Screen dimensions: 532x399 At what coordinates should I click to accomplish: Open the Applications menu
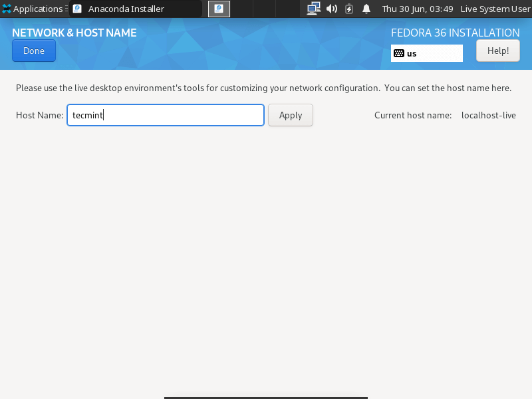tap(35, 9)
